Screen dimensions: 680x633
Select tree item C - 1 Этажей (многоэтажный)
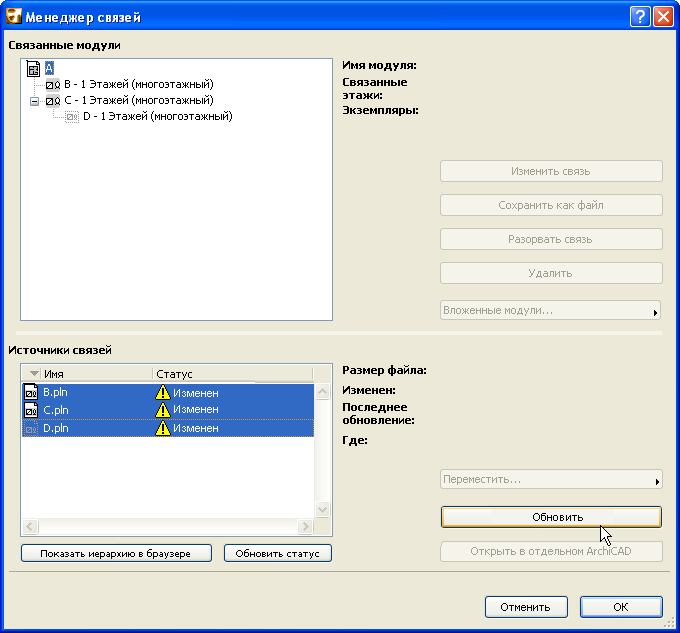tap(139, 100)
